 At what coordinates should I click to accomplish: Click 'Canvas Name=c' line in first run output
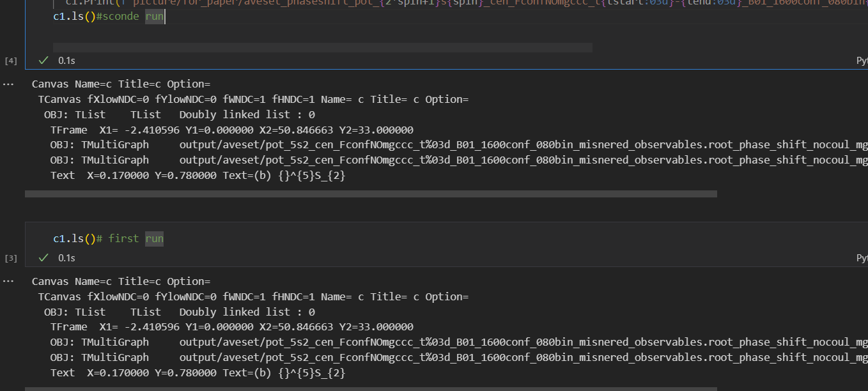(121, 281)
